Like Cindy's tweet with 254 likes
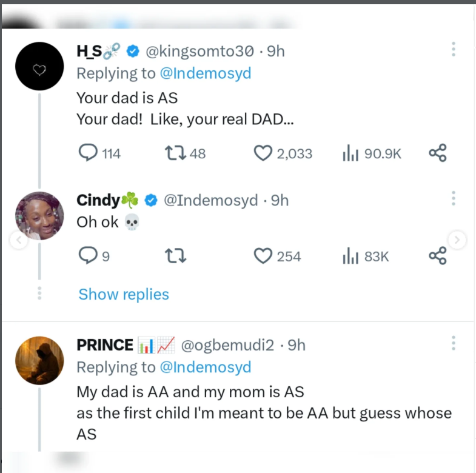Image resolution: width=476 pixels, height=473 pixels. (263, 257)
